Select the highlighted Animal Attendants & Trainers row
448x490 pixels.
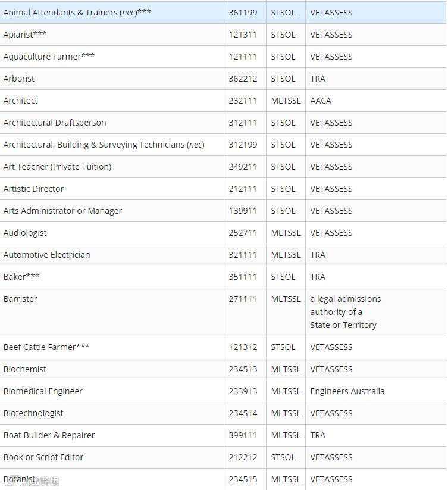point(223,13)
